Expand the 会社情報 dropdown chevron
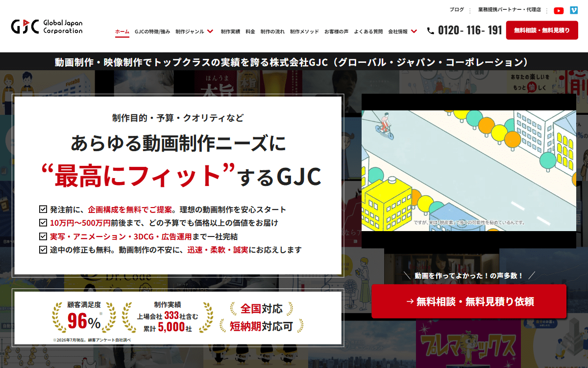The image size is (588, 368). (414, 31)
